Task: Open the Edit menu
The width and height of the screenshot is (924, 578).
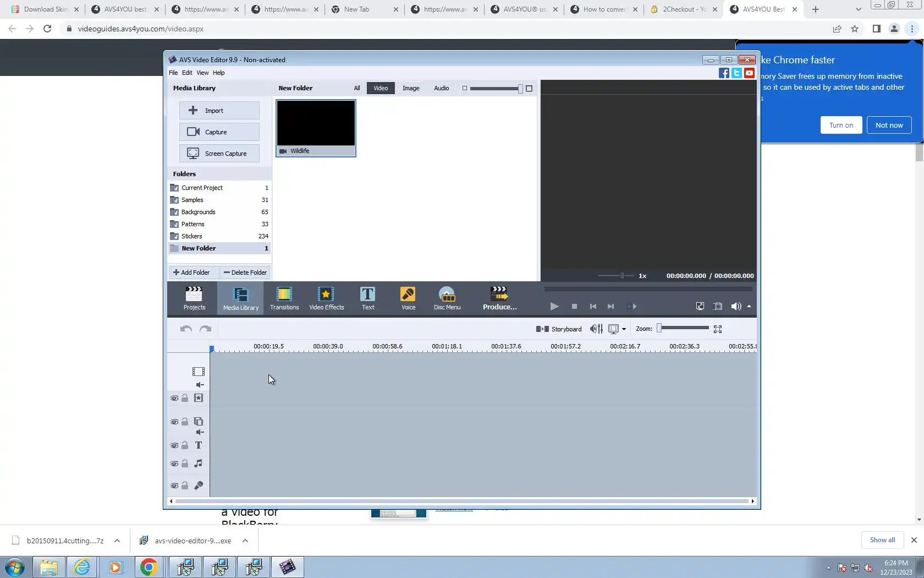Action: [187, 73]
